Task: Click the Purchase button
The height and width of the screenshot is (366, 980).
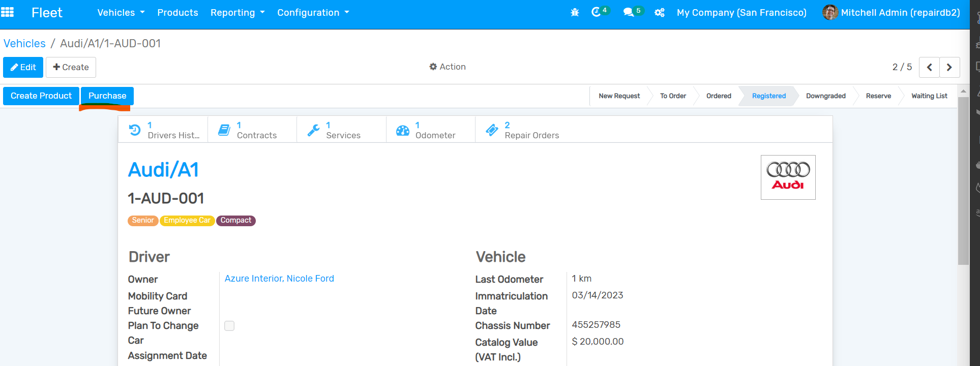Action: [107, 96]
